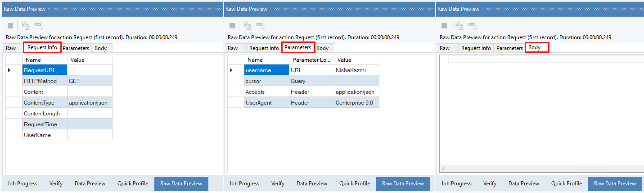This screenshot has width=644, height=193.
Task: Click the Copy icon in the right panel
Action: click(x=459, y=26)
